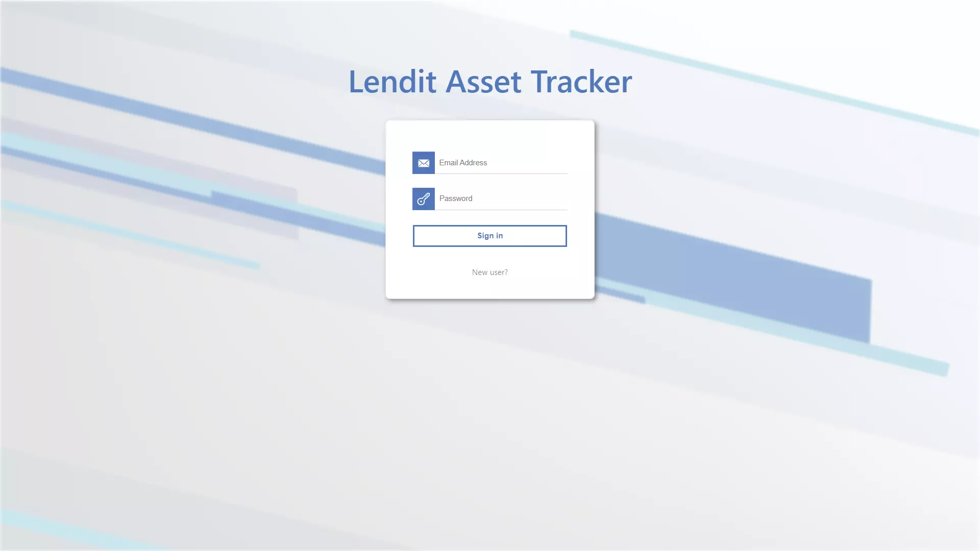Click the Lendit Asset Tracker title

coord(490,80)
